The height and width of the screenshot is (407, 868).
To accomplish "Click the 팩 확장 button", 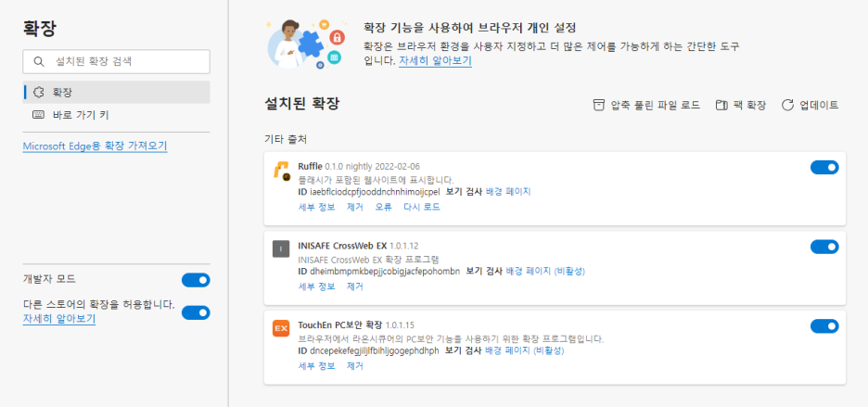I will point(741,105).
